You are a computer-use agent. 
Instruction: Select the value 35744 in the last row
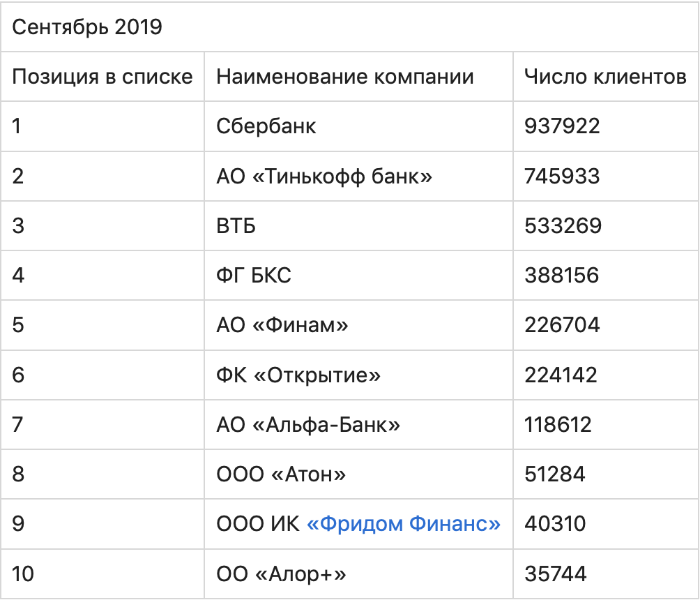(556, 574)
